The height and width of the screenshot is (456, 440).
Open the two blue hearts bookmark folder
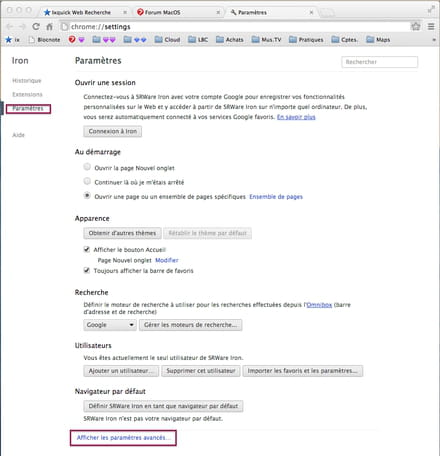coord(135,40)
